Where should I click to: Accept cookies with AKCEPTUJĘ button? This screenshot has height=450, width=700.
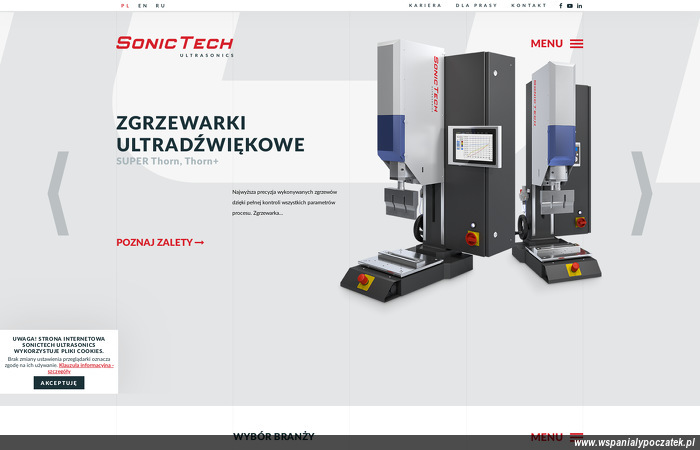click(x=59, y=383)
